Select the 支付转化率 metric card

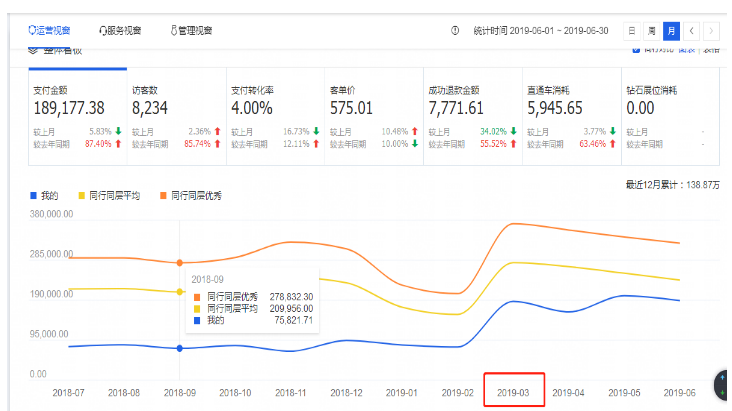click(275, 117)
